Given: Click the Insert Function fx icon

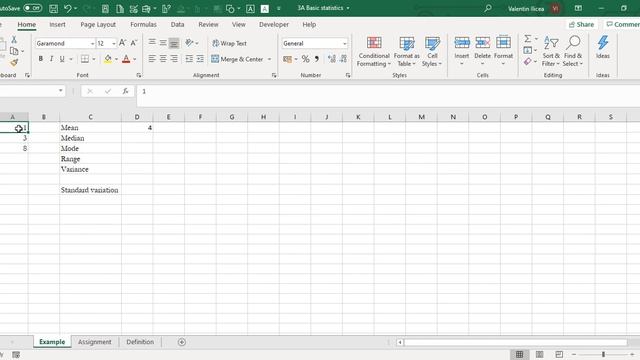Looking at the screenshot, I should [125, 91].
